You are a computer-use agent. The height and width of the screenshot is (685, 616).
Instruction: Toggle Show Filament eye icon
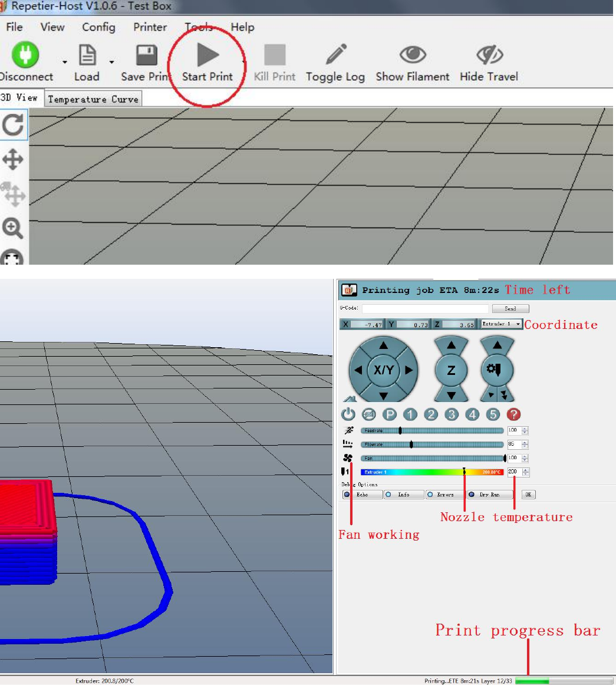point(413,54)
